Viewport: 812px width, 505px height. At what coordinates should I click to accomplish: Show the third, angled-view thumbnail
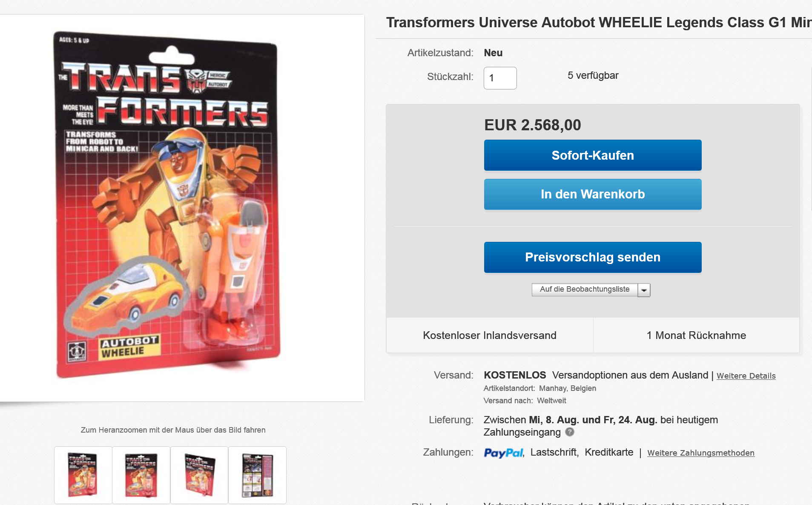pos(199,475)
